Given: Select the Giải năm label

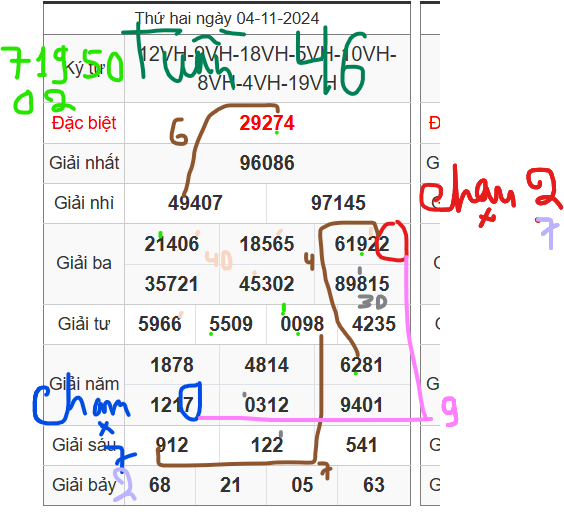Looking at the screenshot, I should [84, 384].
